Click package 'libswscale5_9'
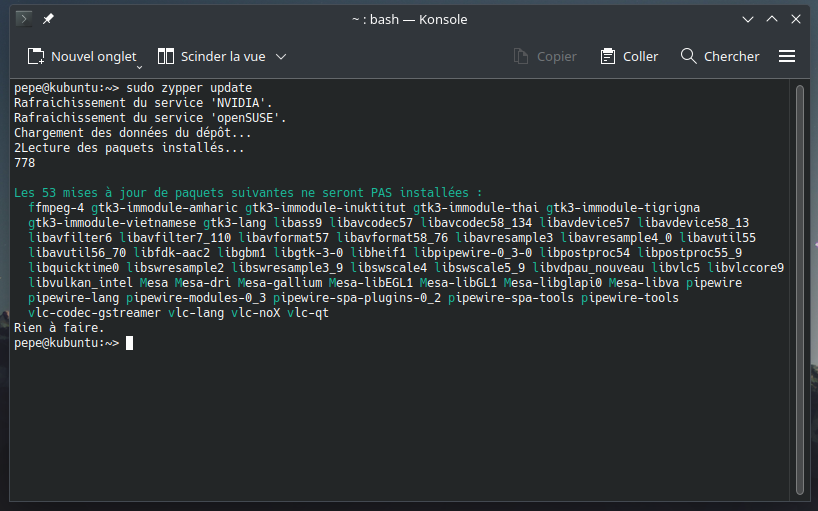818x511 pixels. coord(479,268)
